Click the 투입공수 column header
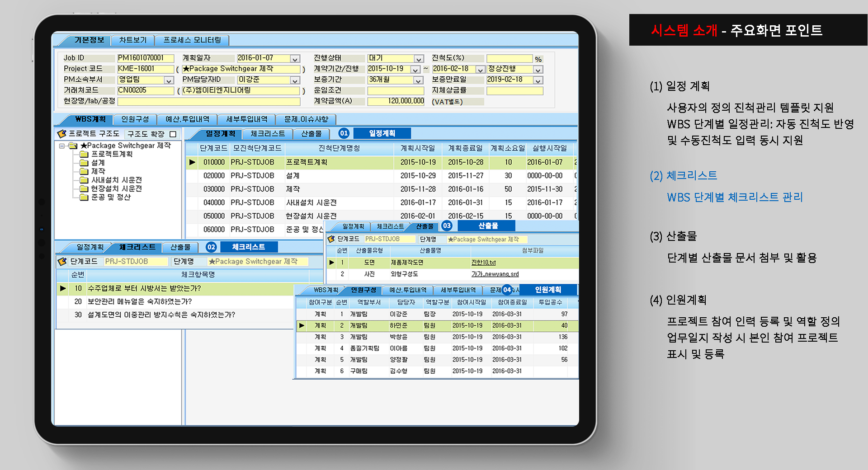 (550, 302)
